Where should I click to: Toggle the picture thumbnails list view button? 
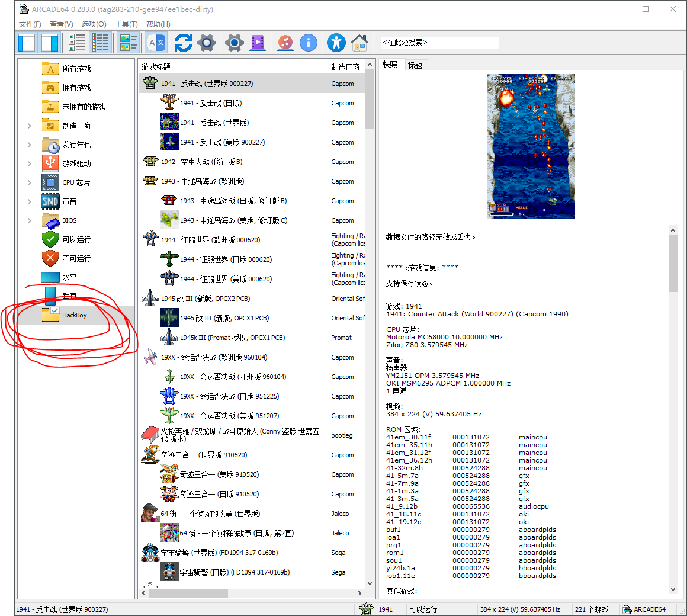(128, 43)
